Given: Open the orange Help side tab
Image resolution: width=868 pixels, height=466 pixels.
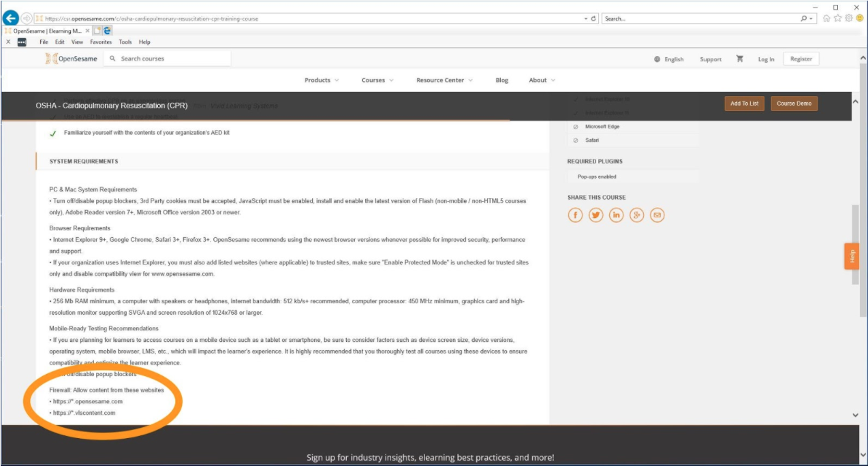Looking at the screenshot, I should pos(852,256).
